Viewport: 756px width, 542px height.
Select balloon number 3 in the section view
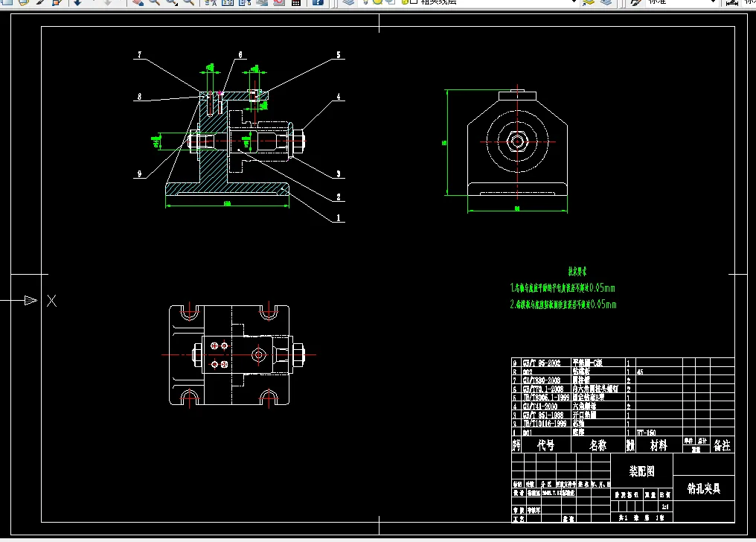coord(339,174)
